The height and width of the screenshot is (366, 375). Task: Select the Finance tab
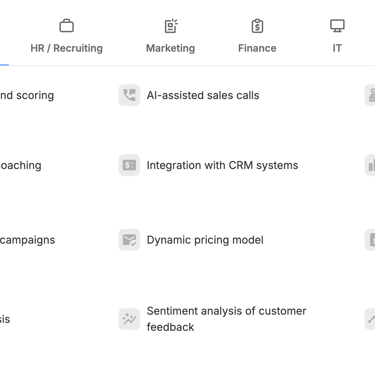coord(257,48)
